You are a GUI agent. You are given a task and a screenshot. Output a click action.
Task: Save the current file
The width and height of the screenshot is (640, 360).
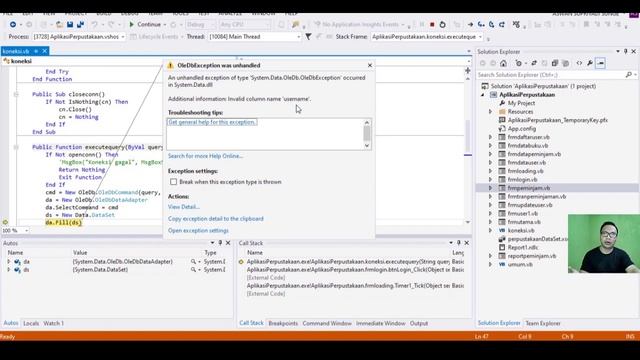[x=70, y=25]
